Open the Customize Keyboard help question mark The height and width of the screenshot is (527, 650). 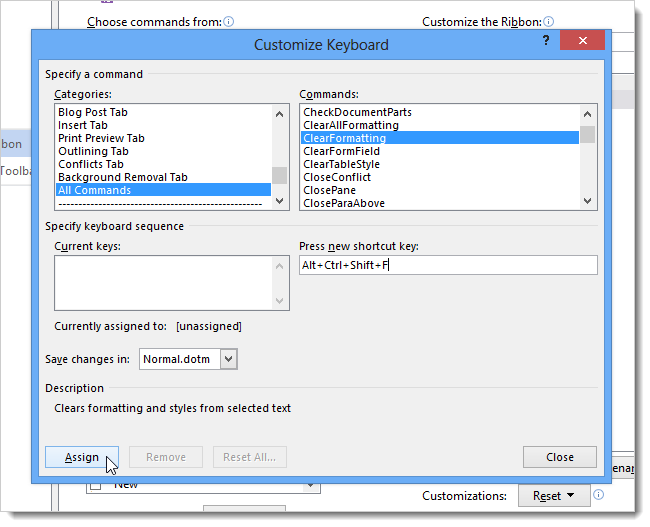(x=546, y=41)
